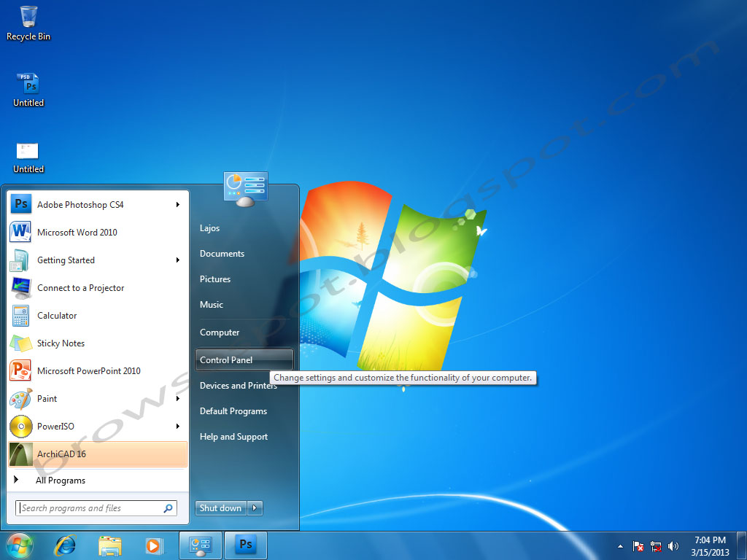Show hidden icons in the notification area
This screenshot has width=747, height=560.
(x=619, y=545)
